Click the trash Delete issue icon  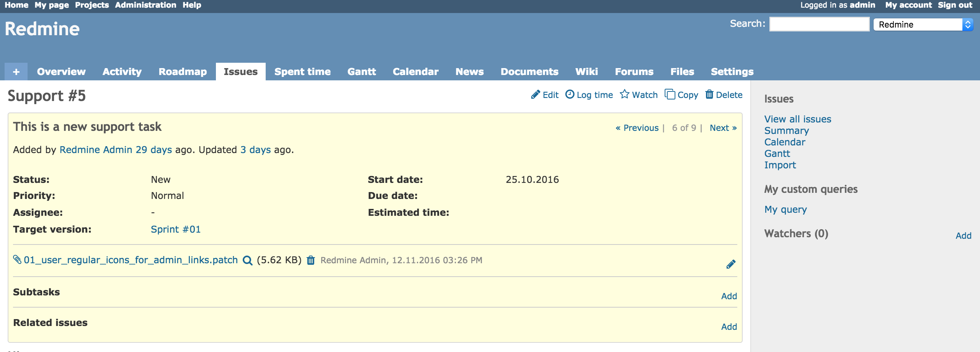[x=709, y=94]
